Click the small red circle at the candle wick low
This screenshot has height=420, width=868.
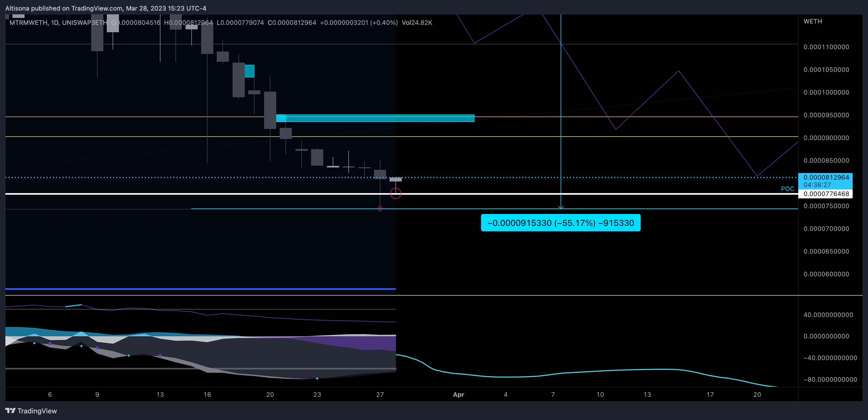click(380, 209)
